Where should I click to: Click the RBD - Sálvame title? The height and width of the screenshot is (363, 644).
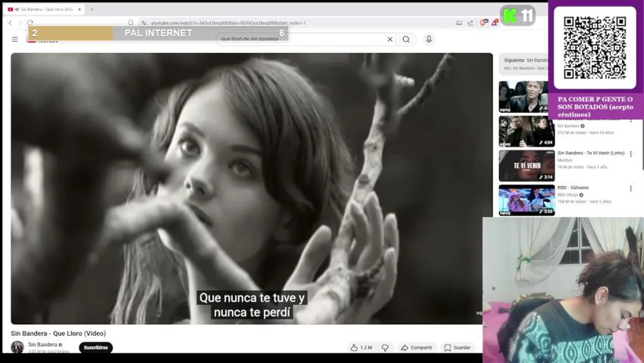pyautogui.click(x=573, y=188)
